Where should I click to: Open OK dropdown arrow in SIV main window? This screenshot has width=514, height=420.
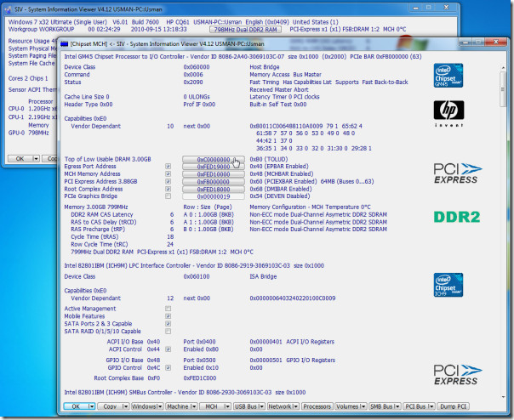[36, 159]
